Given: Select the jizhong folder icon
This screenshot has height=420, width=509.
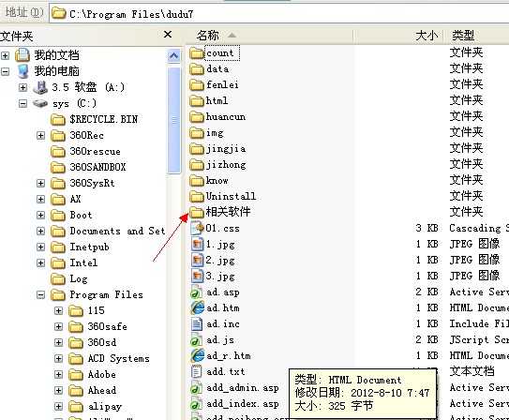Looking at the screenshot, I should click(197, 165).
